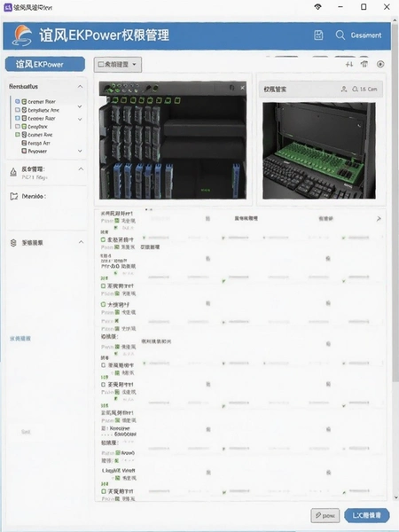Close the server rack image with its X
The height and width of the screenshot is (532, 399).
242,88
